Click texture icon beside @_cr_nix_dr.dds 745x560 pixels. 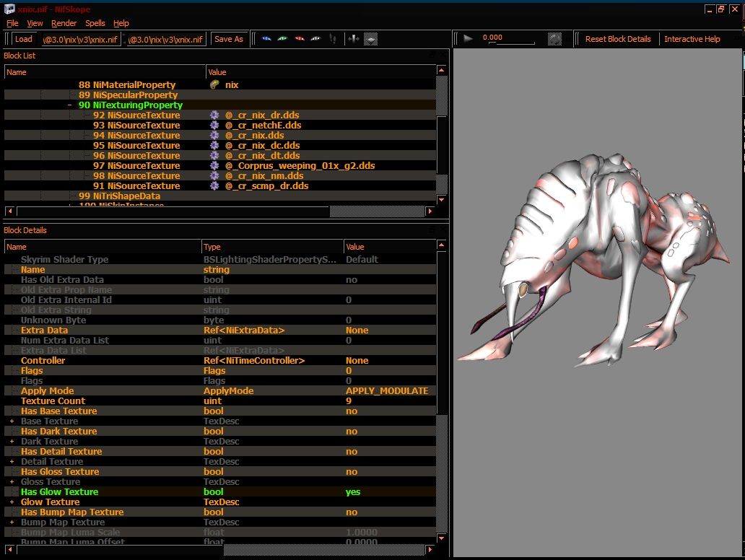click(214, 115)
